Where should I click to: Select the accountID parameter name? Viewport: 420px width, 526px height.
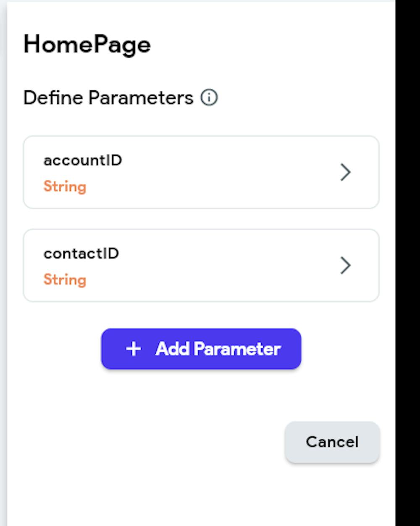click(83, 160)
